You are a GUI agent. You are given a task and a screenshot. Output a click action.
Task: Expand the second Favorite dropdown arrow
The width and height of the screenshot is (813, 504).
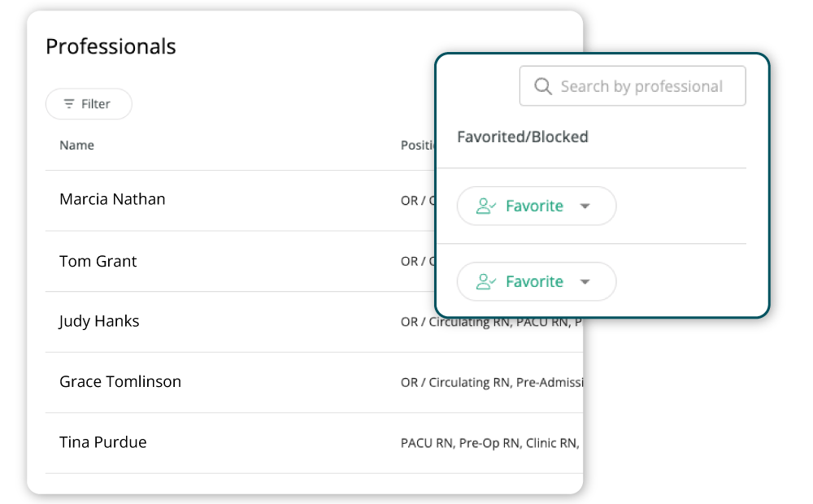tap(585, 282)
